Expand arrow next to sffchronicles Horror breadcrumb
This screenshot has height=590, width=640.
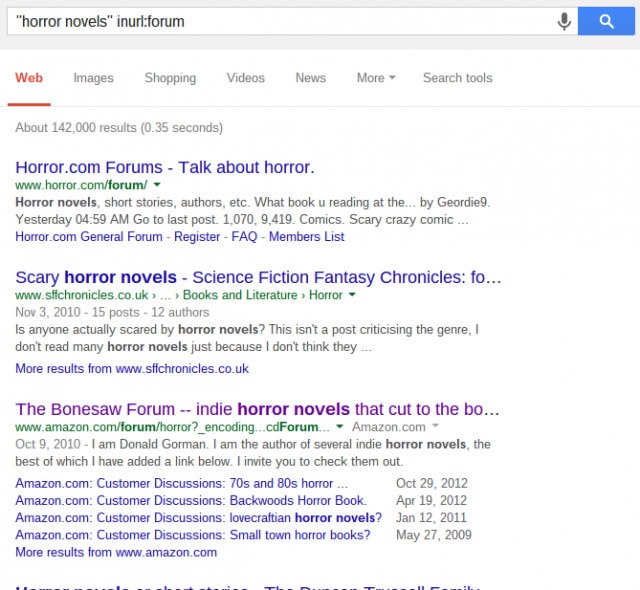click(352, 295)
